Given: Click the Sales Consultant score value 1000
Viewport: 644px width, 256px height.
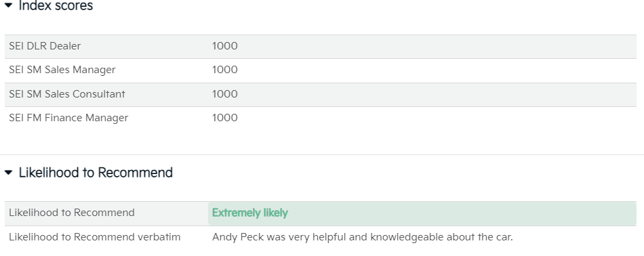Looking at the screenshot, I should pyautogui.click(x=224, y=94).
